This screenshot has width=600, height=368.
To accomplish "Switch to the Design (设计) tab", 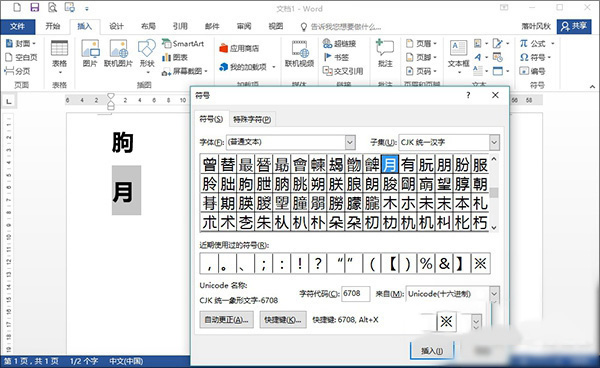I will coord(116,26).
